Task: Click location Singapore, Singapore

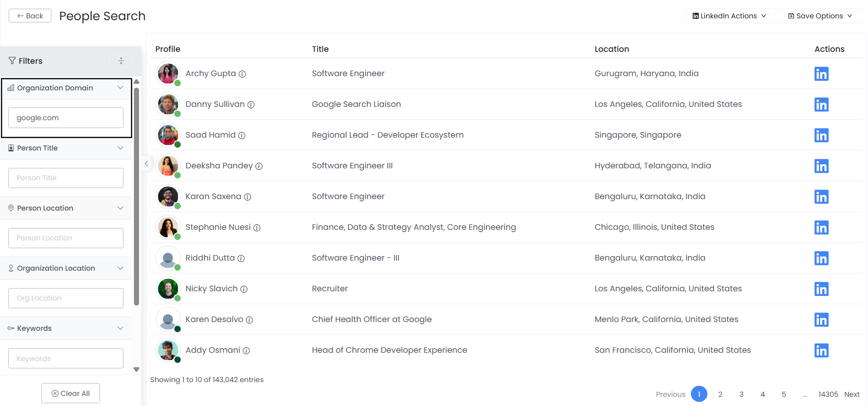Action: click(638, 135)
